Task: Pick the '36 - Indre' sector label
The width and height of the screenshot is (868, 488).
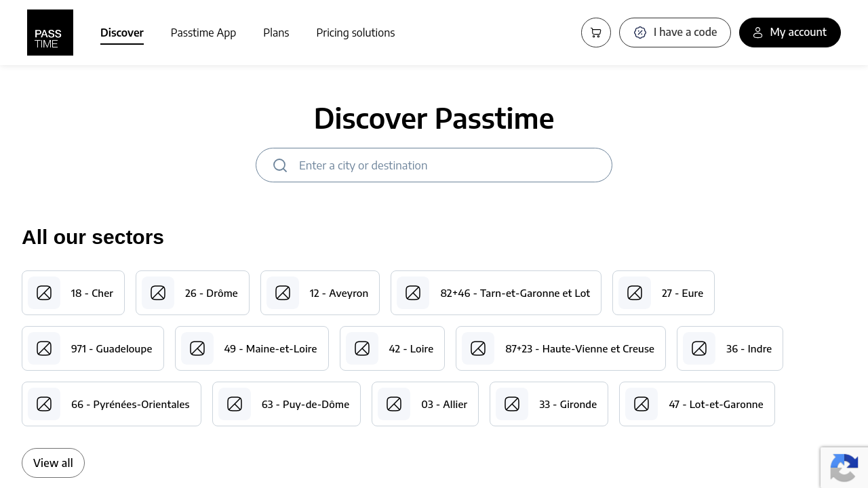Action: [749, 348]
